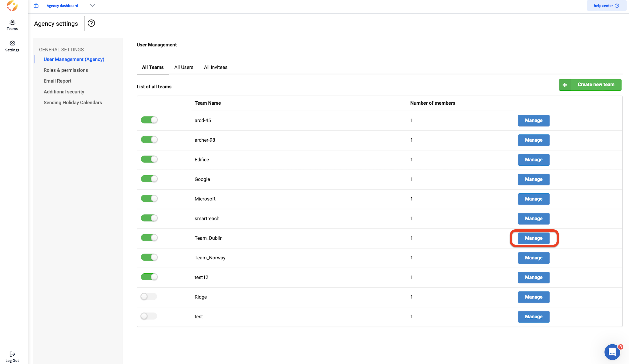Click Manage for the Google team
Viewport: 629px width, 364px height.
pyautogui.click(x=533, y=179)
